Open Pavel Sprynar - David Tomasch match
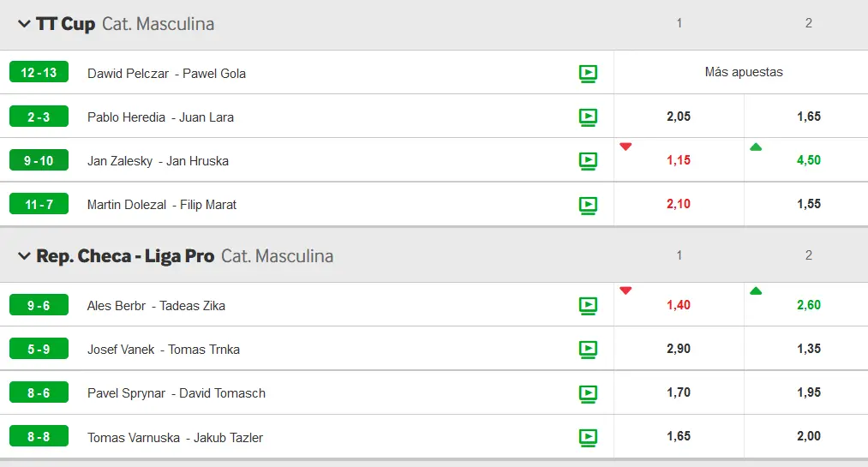 click(177, 393)
